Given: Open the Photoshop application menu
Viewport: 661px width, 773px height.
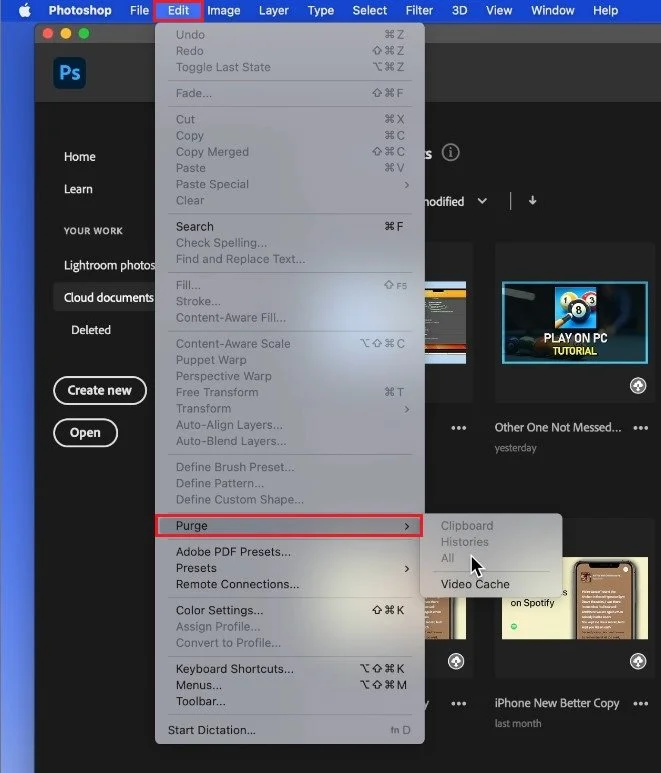Looking at the screenshot, I should pos(80,10).
